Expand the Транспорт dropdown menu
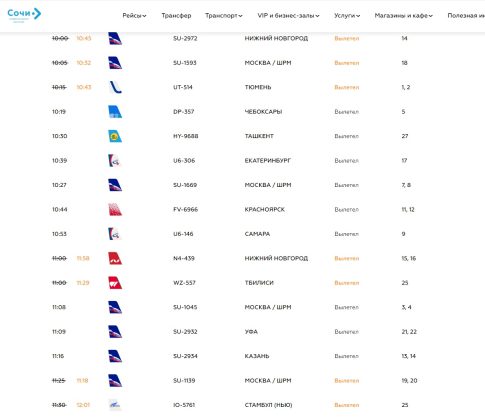This screenshot has height=420, width=485. tap(224, 15)
